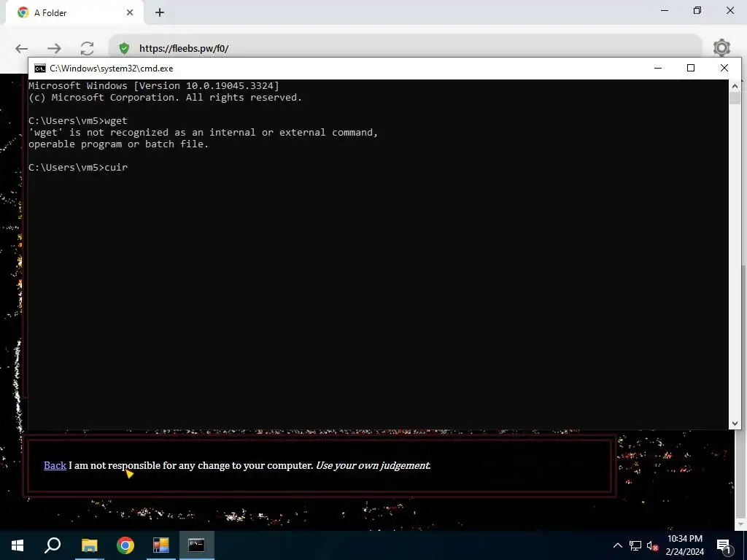
Task: Click the cmd.exe title bar icon
Action: coord(40,68)
